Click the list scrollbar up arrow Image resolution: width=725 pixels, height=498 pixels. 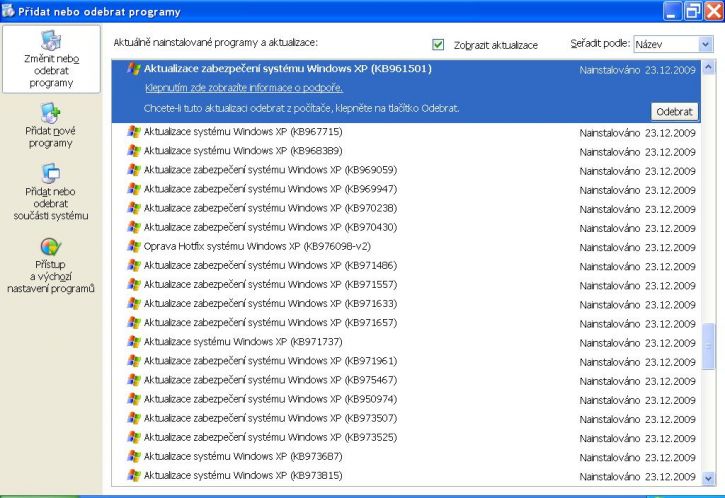coord(708,68)
